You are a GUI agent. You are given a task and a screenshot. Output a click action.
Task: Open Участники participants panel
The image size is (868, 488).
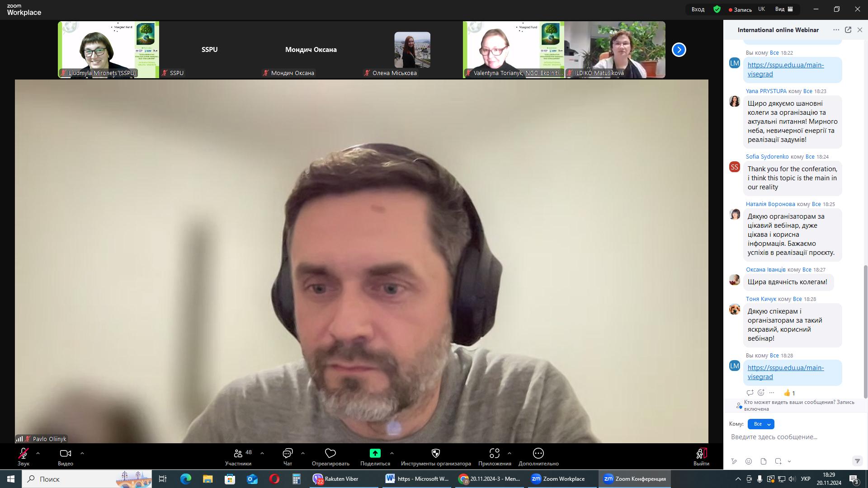click(x=238, y=454)
